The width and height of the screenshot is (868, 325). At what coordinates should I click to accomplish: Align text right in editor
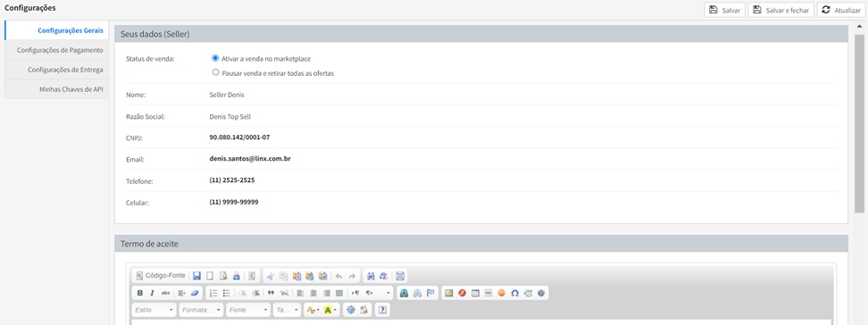(x=327, y=293)
